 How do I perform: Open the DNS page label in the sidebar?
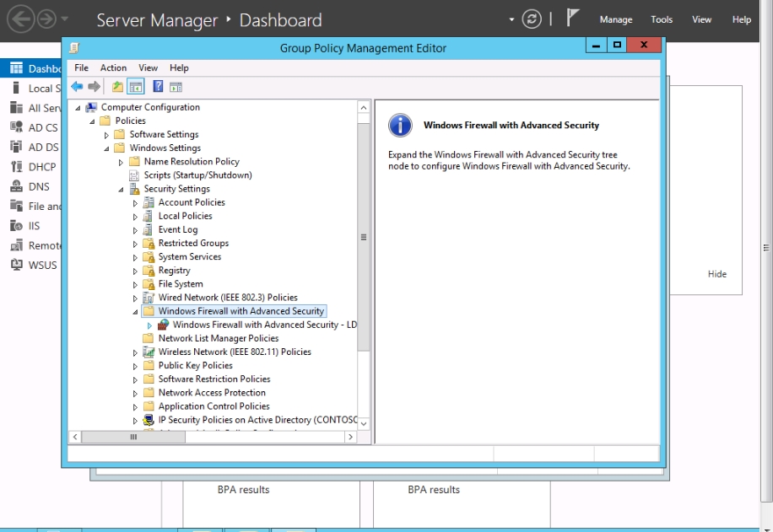click(39, 186)
